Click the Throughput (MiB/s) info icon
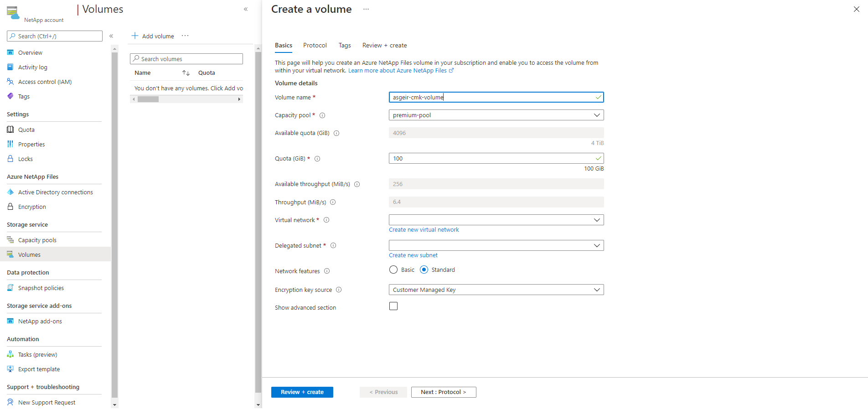 [x=333, y=202]
